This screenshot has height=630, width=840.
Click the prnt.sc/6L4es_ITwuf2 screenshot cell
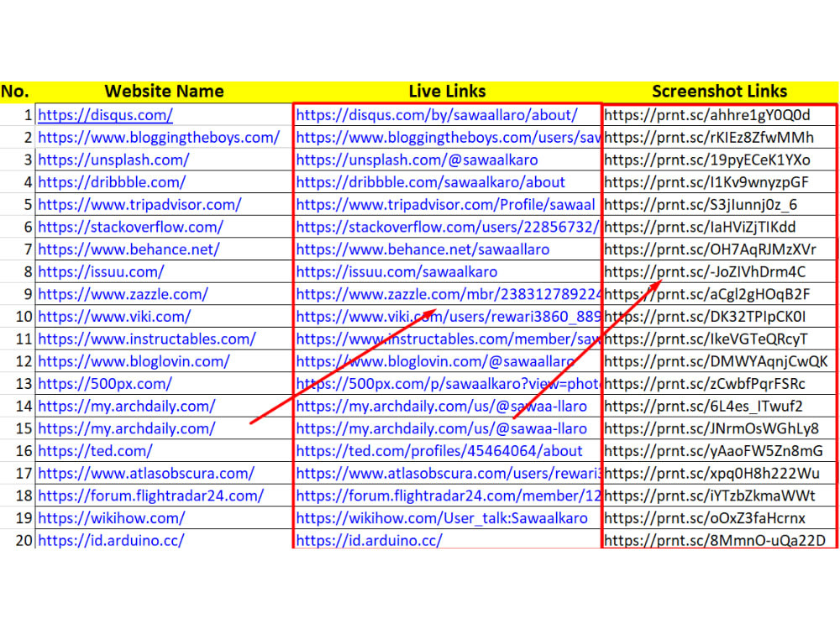click(x=720, y=407)
